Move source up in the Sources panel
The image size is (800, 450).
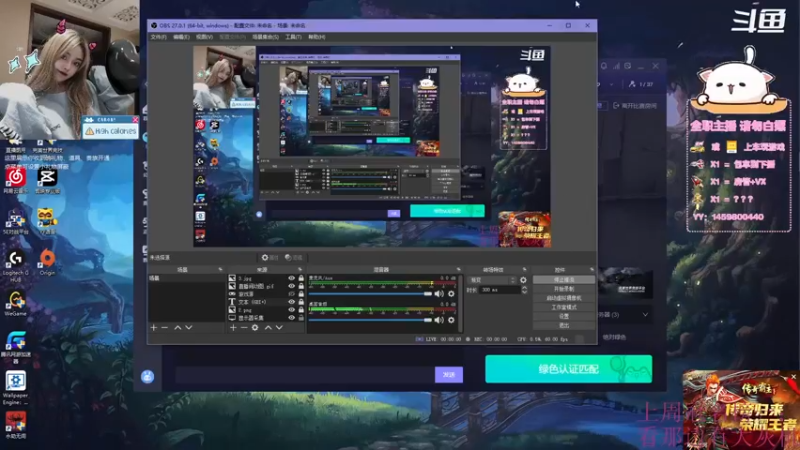pyautogui.click(x=268, y=328)
